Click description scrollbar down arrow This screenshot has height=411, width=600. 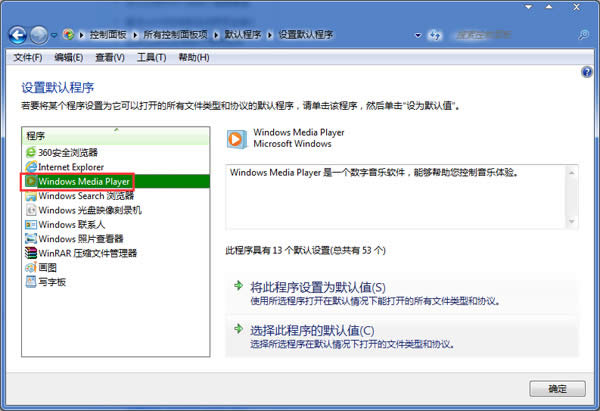571,221
